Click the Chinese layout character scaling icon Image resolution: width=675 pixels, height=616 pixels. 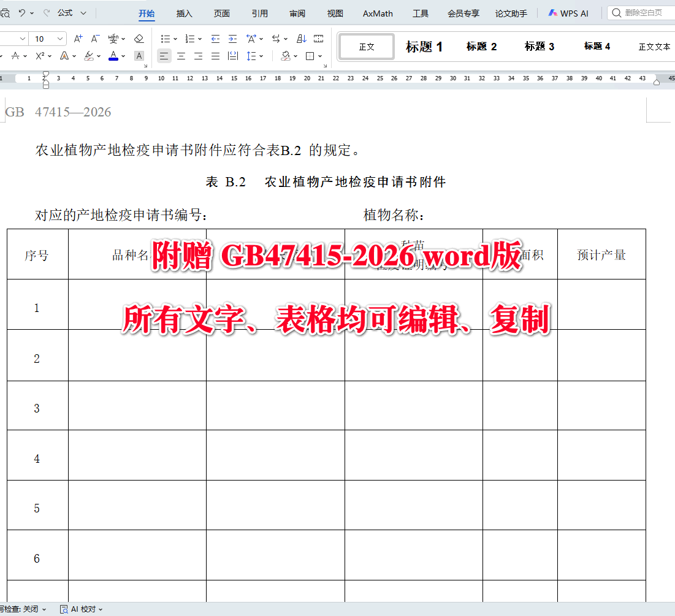(x=251, y=39)
